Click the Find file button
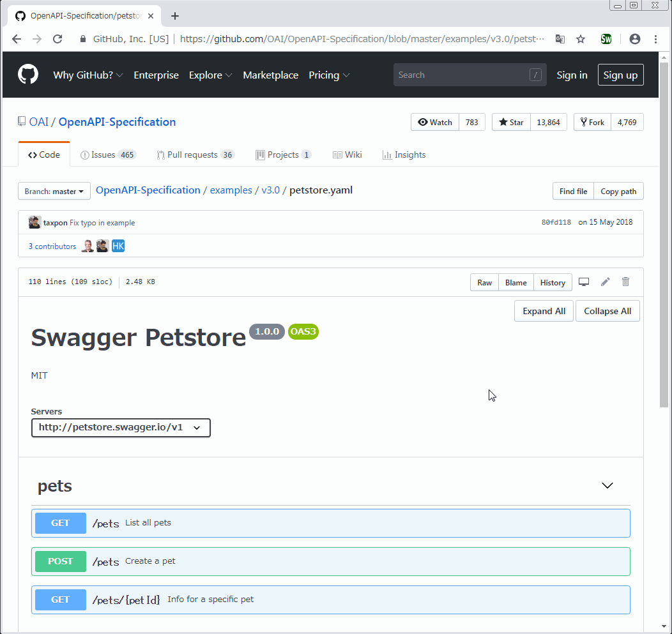Image resolution: width=672 pixels, height=634 pixels. [573, 191]
